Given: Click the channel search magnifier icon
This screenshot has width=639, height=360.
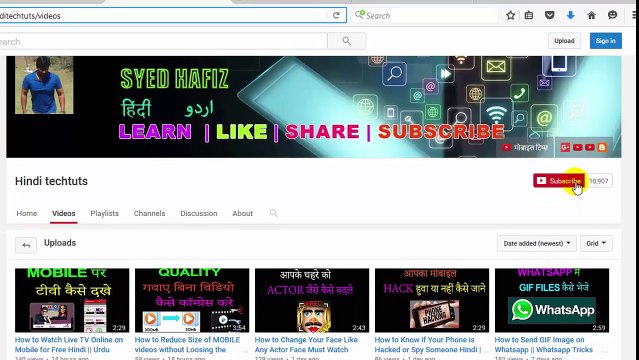Looking at the screenshot, I should pos(273,213).
